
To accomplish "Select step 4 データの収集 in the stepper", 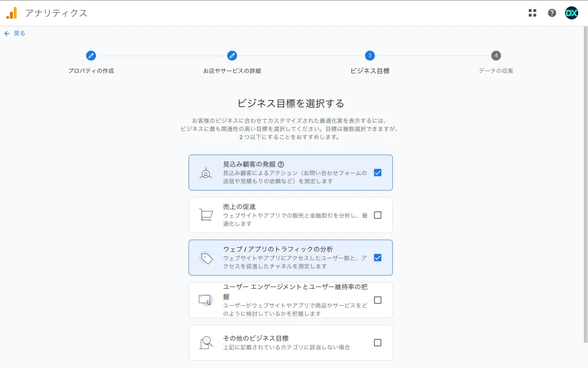I will coord(496,56).
